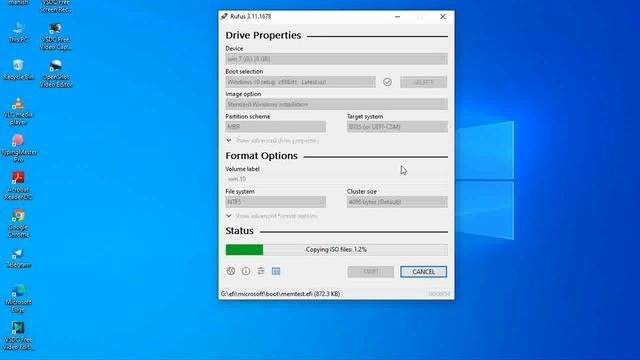Open This PC desktop icon
Image resolution: width=640 pixels, height=360 pixels.
click(18, 32)
